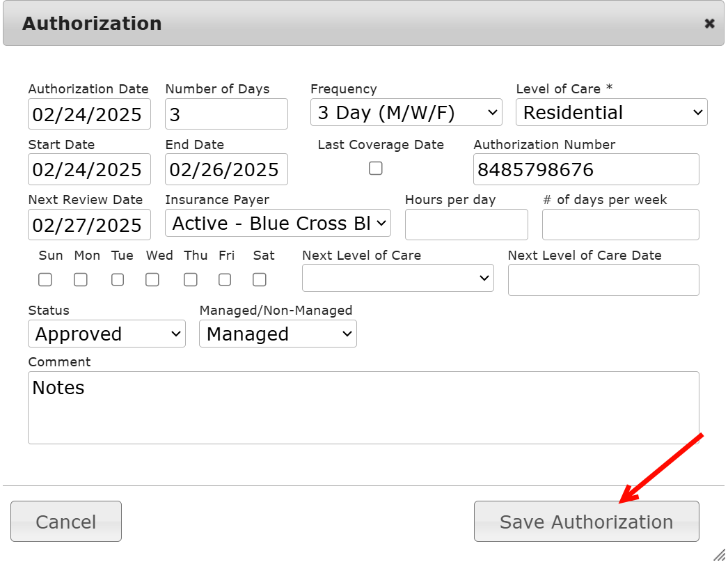This screenshot has width=728, height=562.
Task: Expand the Next Level of Care dropdown
Action: coord(397,278)
